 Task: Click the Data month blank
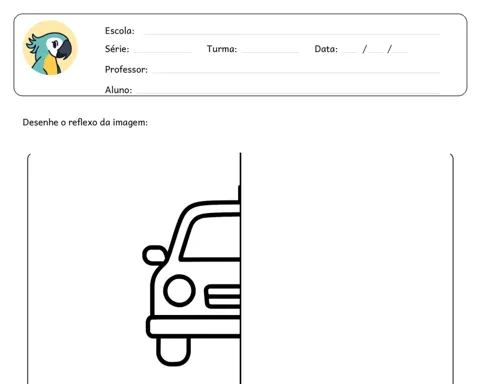pos(376,52)
